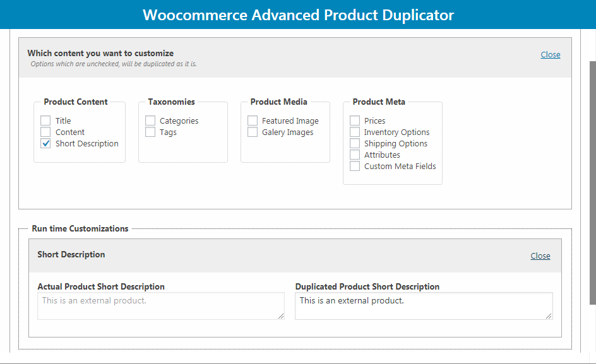The width and height of the screenshot is (596, 364).
Task: Tick the Prices checkbox
Action: point(355,121)
